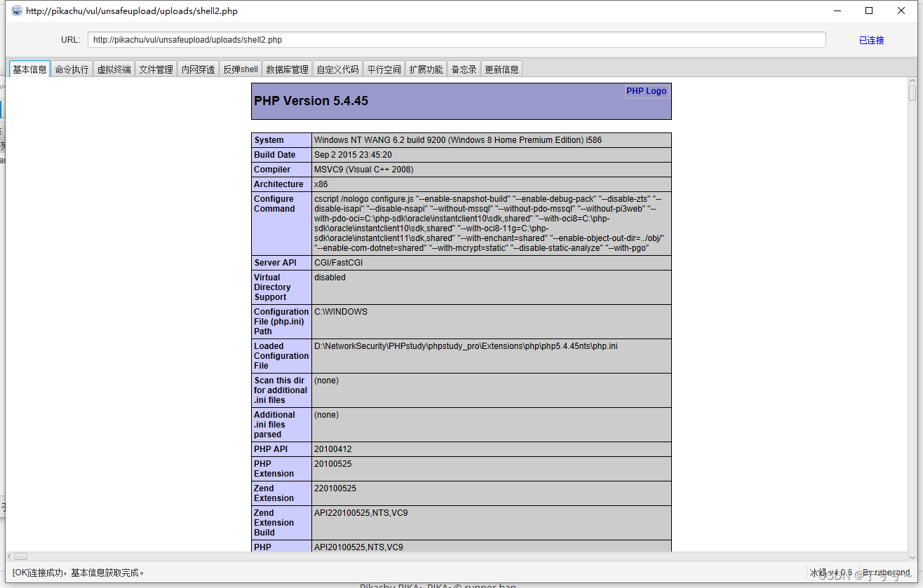Click the Windows NT WANG system value
The image size is (923, 588).
coord(458,140)
